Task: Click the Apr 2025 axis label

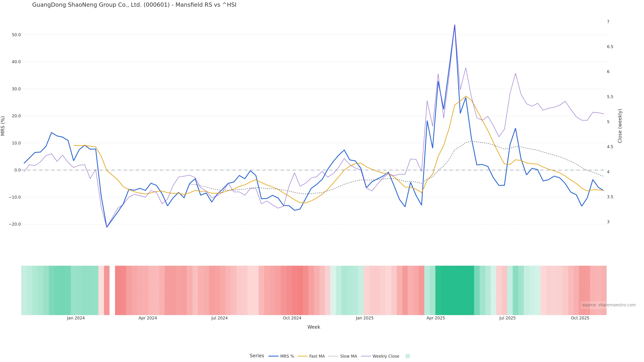Action: [436, 318]
